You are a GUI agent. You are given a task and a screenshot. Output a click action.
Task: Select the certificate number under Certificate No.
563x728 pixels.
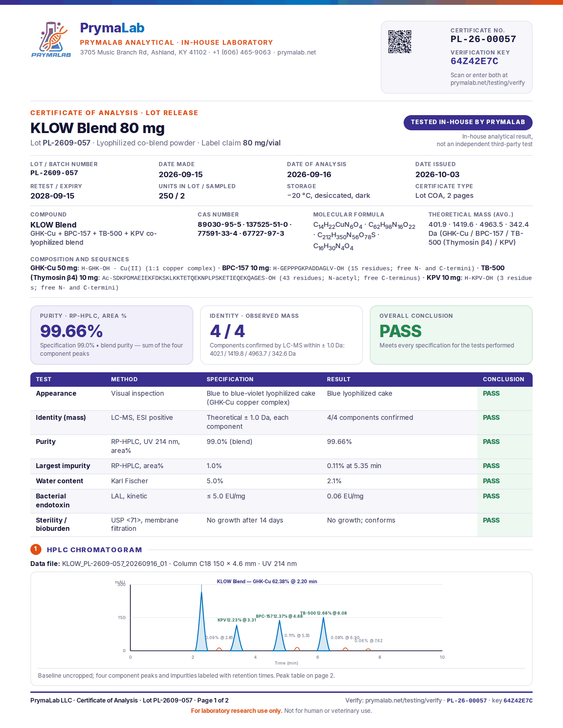(483, 39)
